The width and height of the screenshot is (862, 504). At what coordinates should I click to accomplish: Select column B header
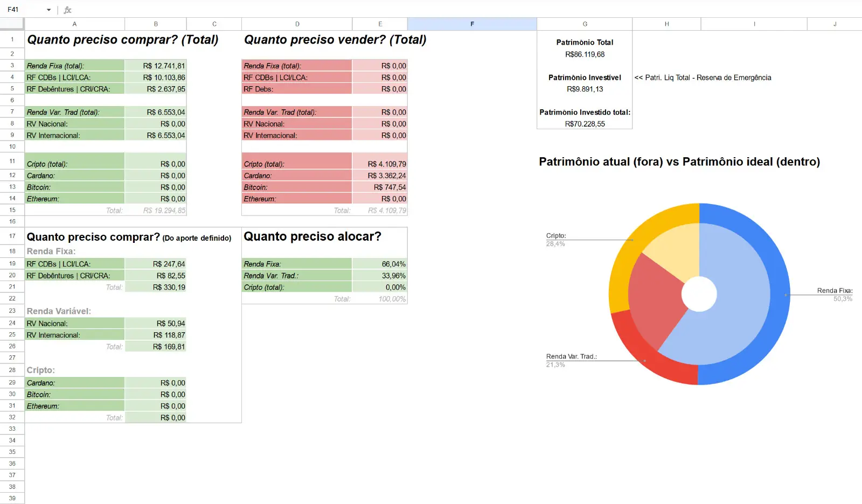click(x=156, y=24)
